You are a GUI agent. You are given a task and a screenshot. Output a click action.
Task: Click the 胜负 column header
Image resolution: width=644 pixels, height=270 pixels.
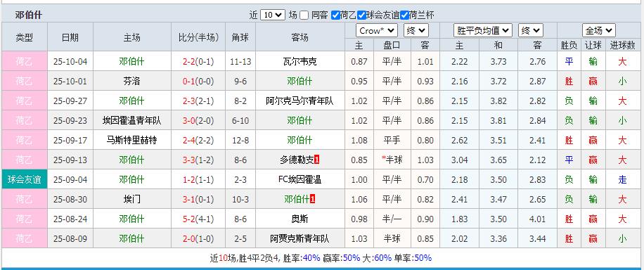click(569, 45)
